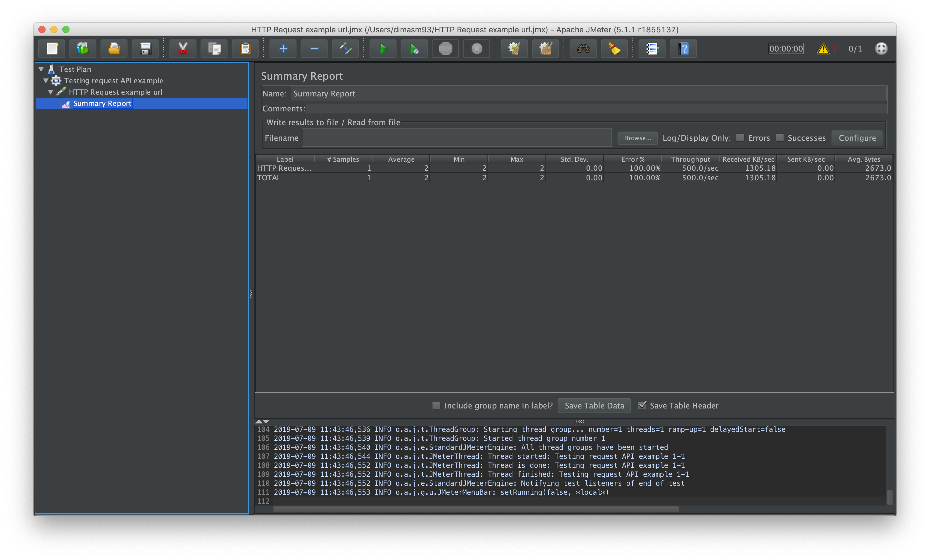Click Save Table Data button
Image resolution: width=930 pixels, height=560 pixels.
tap(594, 405)
